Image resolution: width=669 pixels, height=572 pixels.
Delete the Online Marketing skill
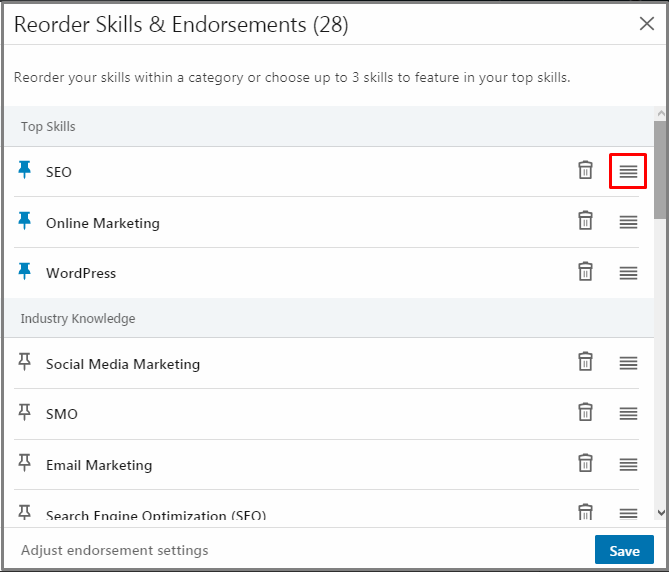click(586, 222)
